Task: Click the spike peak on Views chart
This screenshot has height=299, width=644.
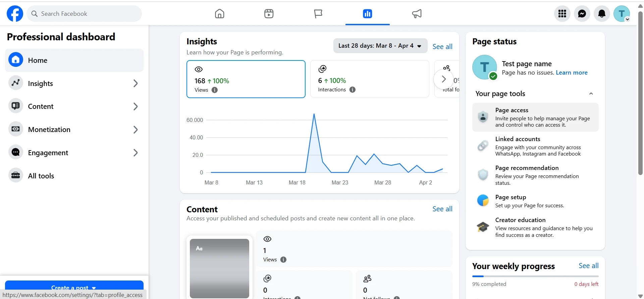Action: (x=314, y=114)
